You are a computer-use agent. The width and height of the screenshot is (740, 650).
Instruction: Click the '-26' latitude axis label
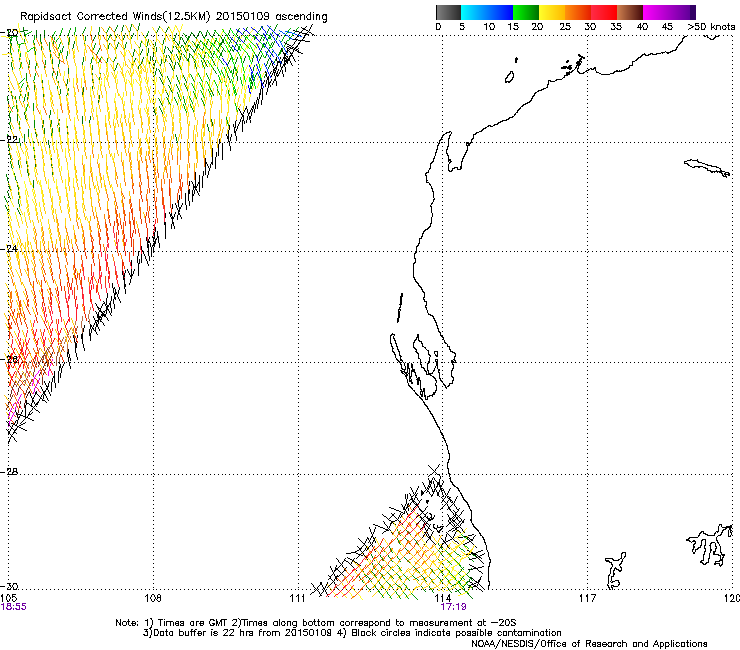tap(9, 359)
